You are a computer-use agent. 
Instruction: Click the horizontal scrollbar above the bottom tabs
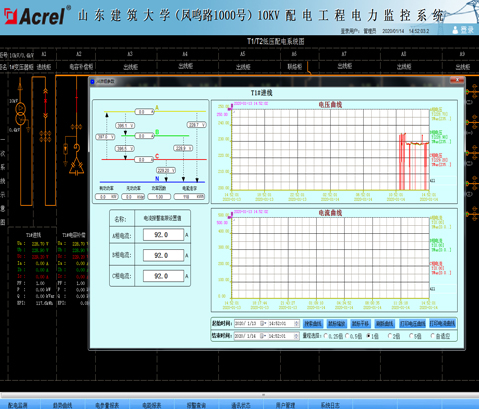tap(239, 396)
